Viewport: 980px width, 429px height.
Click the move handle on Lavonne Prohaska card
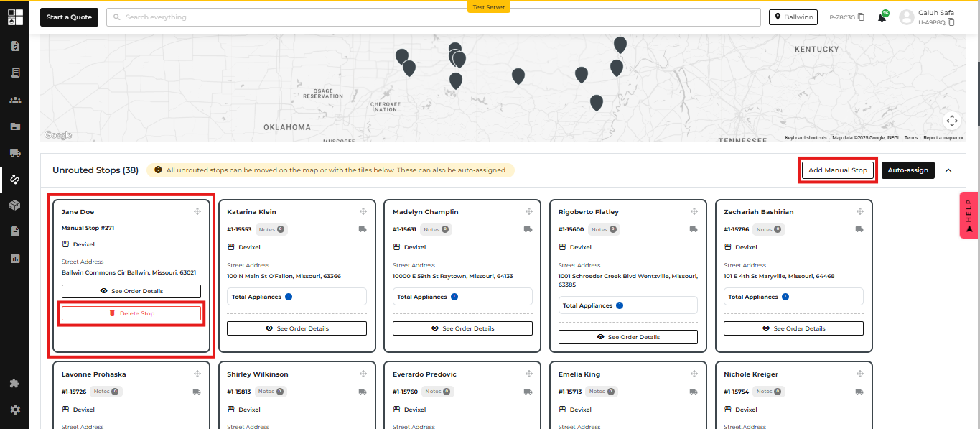197,374
